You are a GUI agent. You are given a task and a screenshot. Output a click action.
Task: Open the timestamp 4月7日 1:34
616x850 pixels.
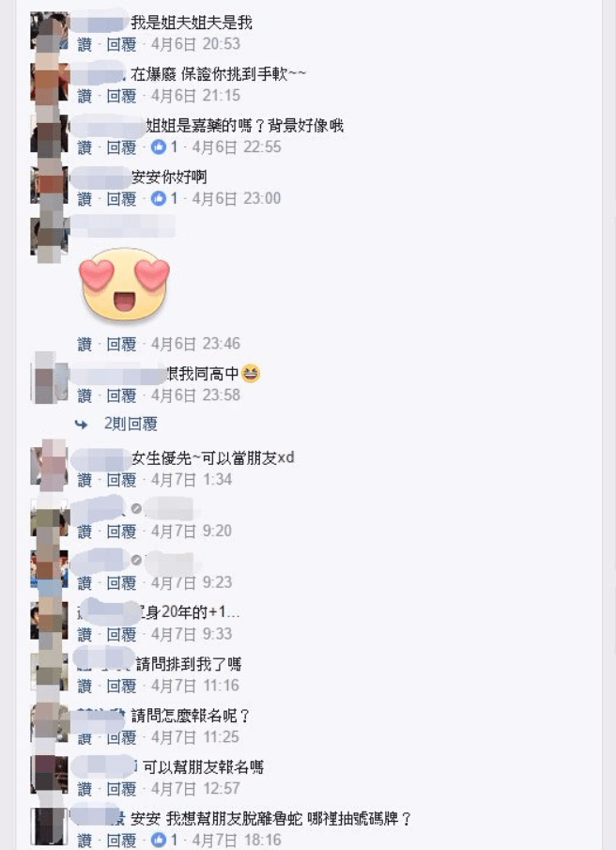(x=192, y=480)
